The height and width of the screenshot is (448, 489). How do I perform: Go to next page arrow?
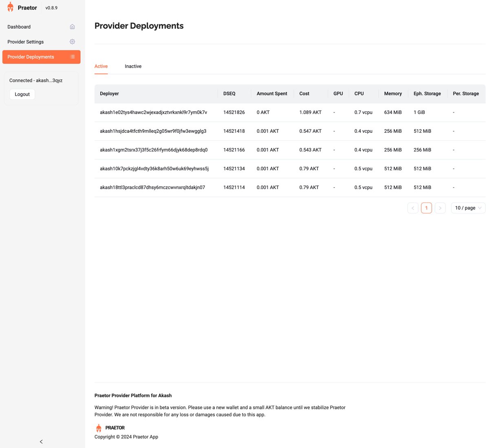click(x=440, y=208)
